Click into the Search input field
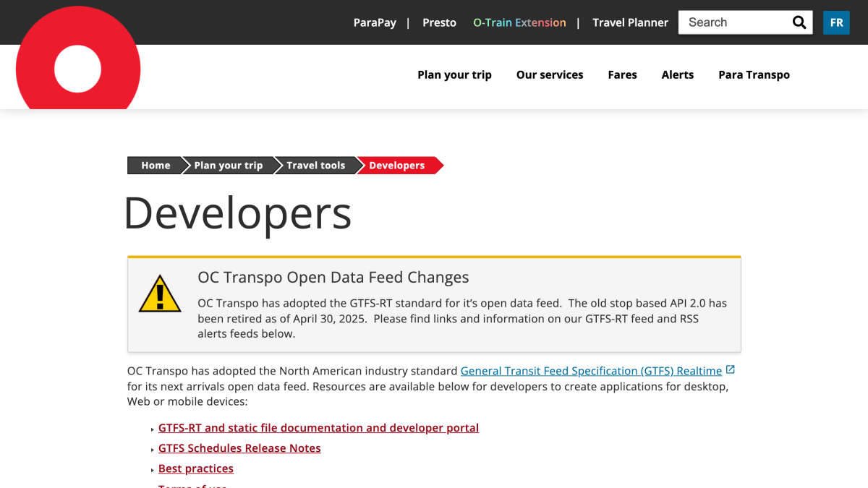This screenshot has width=868, height=488. coord(734,22)
